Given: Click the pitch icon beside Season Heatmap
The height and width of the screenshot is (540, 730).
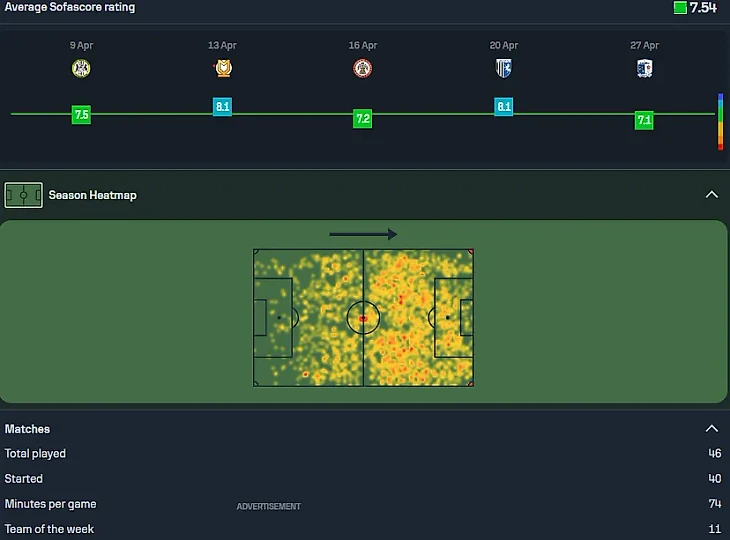Looking at the screenshot, I should pyautogui.click(x=23, y=195).
